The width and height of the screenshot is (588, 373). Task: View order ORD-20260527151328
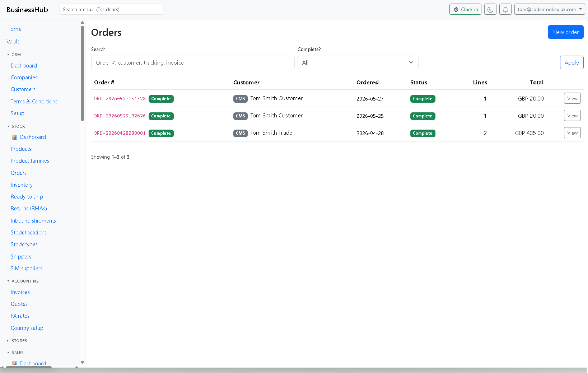pyautogui.click(x=572, y=98)
